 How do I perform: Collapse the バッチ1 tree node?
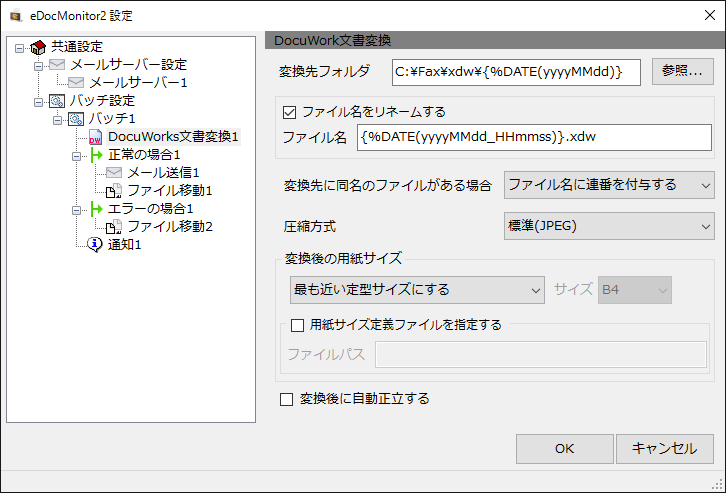tap(57, 120)
